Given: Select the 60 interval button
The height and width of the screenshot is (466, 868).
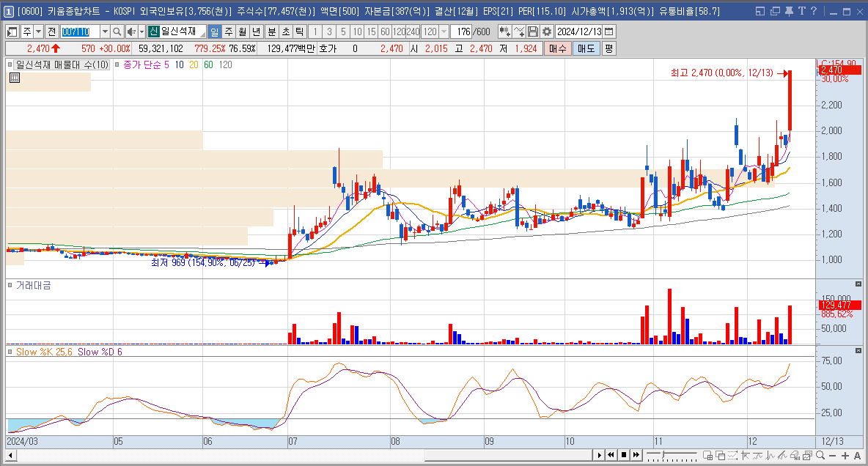Looking at the screenshot, I should [x=386, y=32].
